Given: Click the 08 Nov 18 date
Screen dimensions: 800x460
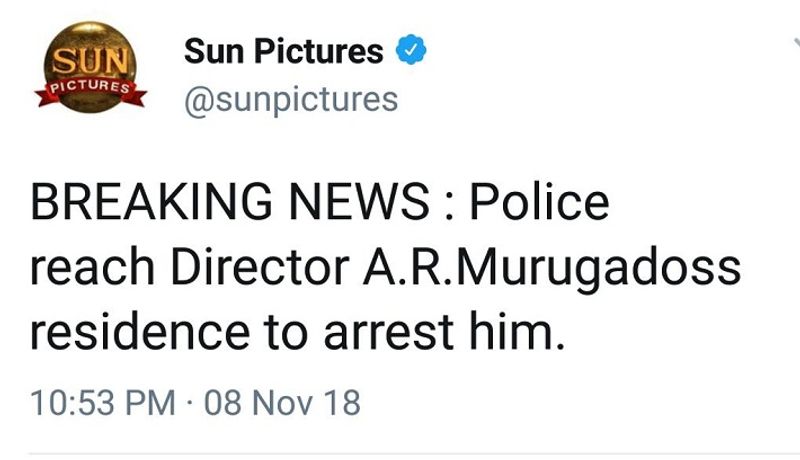Looking at the screenshot, I should point(281,403).
